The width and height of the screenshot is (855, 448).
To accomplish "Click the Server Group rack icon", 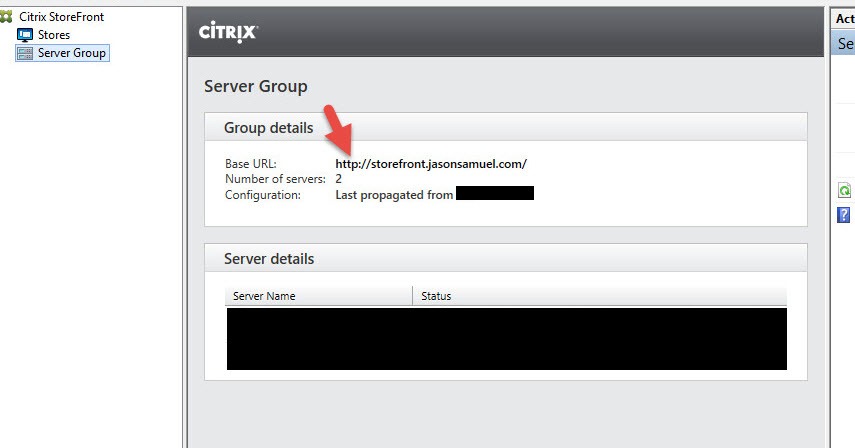I will pyautogui.click(x=25, y=53).
